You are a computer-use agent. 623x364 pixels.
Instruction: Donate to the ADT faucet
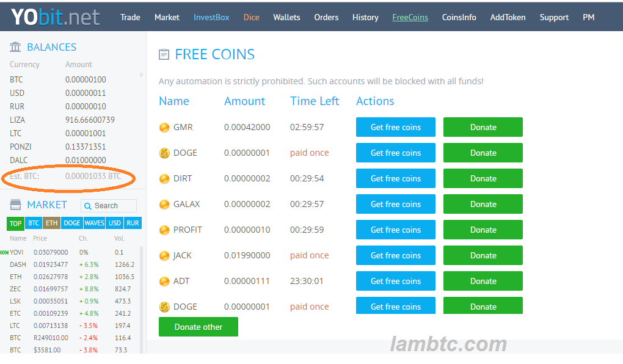[x=483, y=281]
